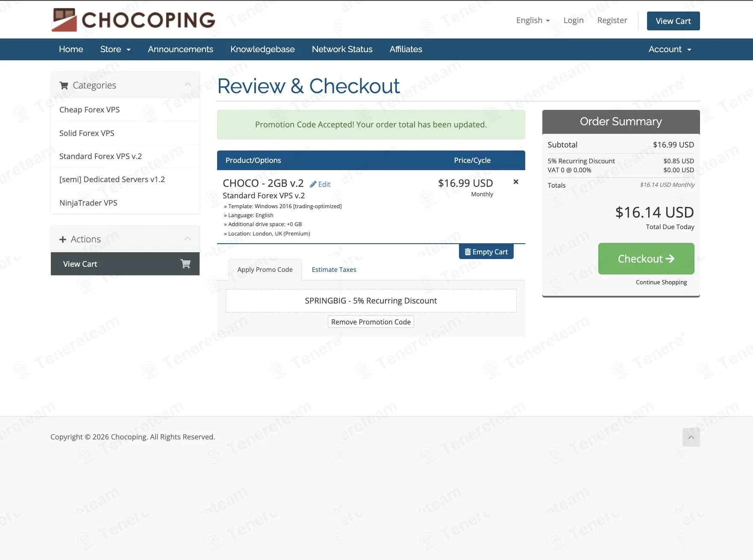753x560 pixels.
Task: Expand the Store menu
Action: (115, 49)
